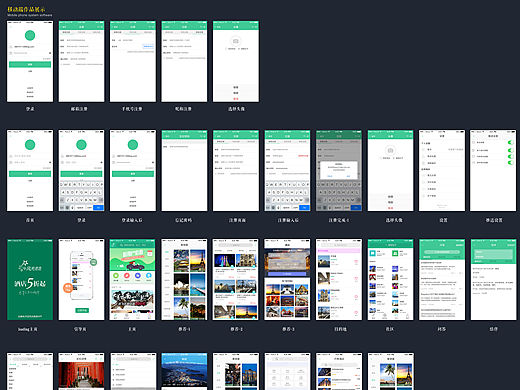520x390 pixels.
Task: Click blue verification code button in 手机号注册 mockup
Action: tap(148, 46)
